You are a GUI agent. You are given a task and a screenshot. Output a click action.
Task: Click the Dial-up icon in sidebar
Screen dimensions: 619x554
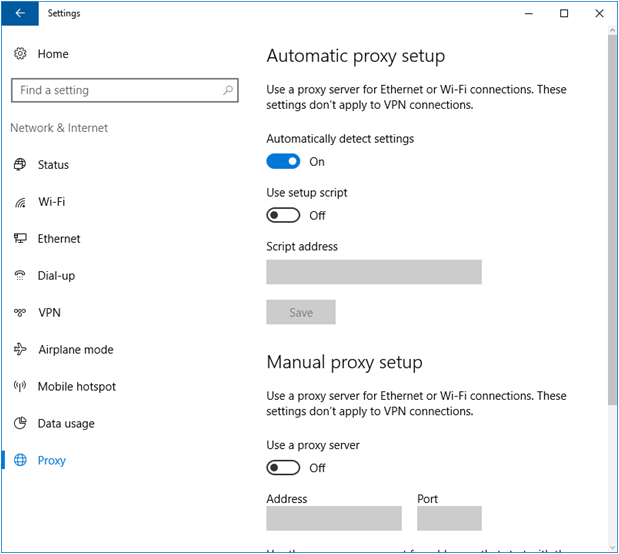click(20, 276)
